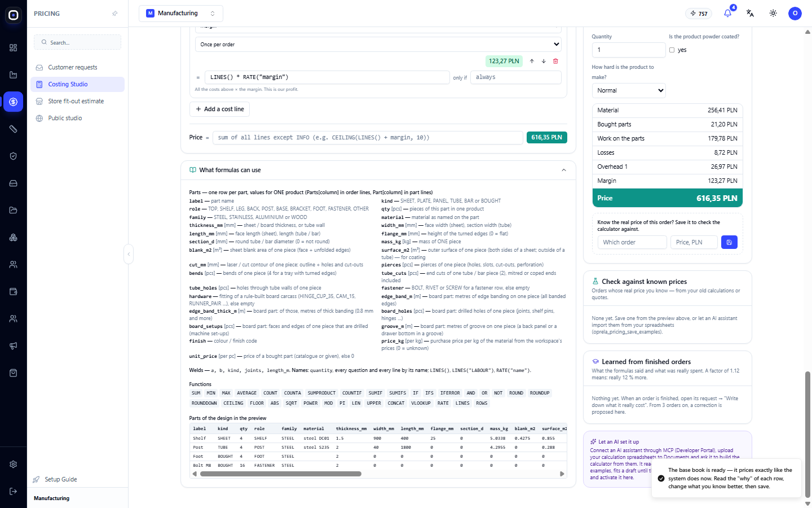This screenshot has height=508, width=812.
Task: Open the settings gear in the left rail
Action: click(14, 465)
